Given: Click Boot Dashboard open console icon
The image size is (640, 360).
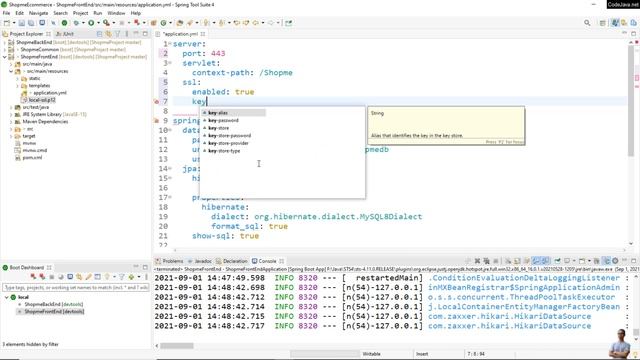Looking at the screenshot, I should point(70,277).
